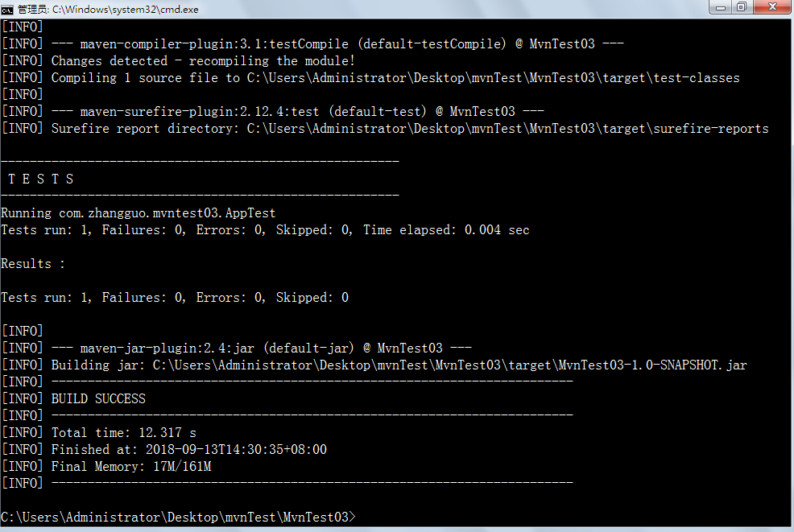Click the maven-jar-plugin:2.4:jar line
Screen dimensions: 794x532
(261, 348)
